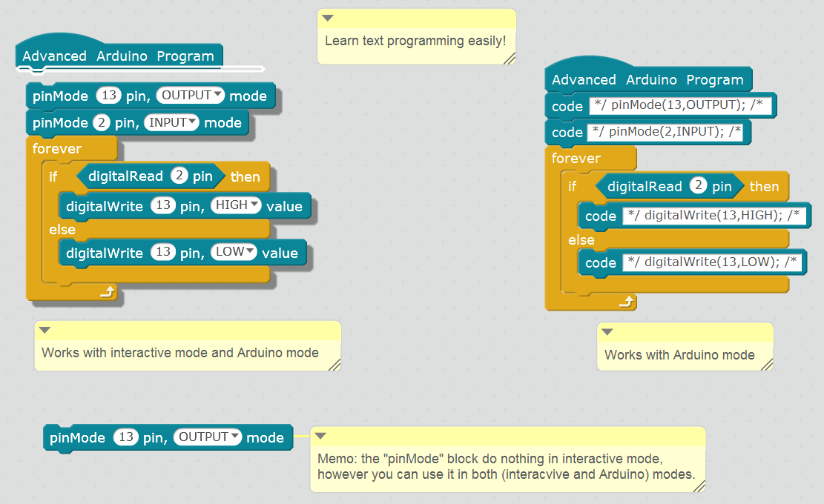The image size is (824, 504).
Task: Collapse the "Works with interactive mode" comment triangle
Action: 45,330
